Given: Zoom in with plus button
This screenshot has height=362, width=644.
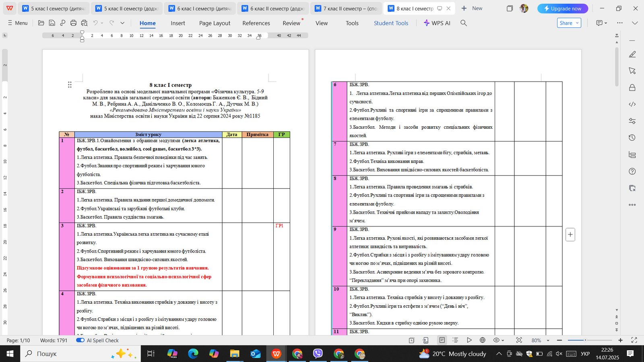Looking at the screenshot, I should (620, 340).
